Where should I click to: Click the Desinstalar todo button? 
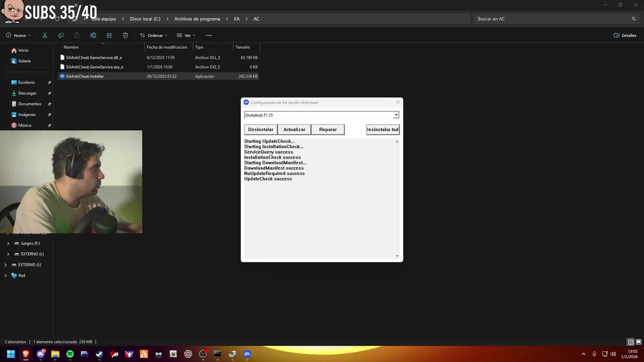tap(383, 129)
